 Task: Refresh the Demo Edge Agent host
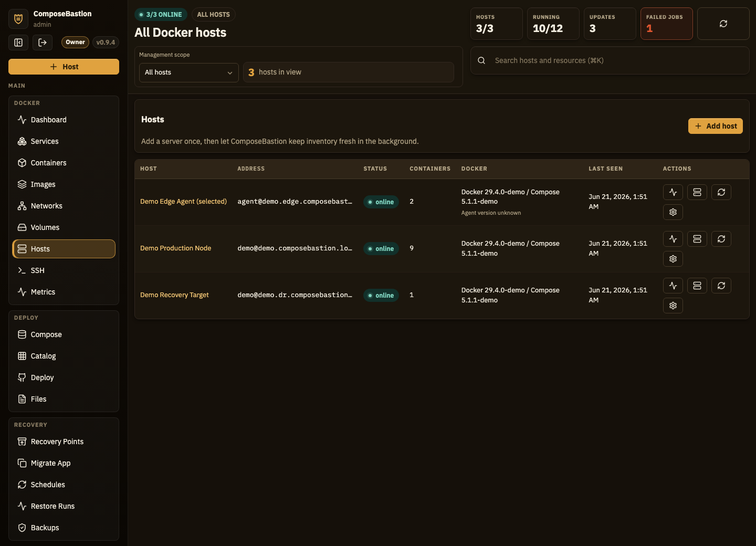click(x=721, y=192)
